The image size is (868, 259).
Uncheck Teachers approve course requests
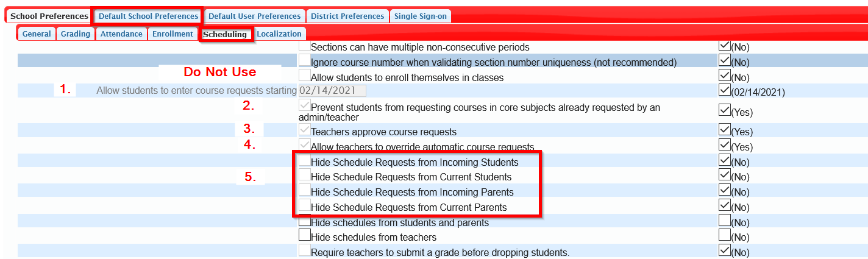pos(304,129)
